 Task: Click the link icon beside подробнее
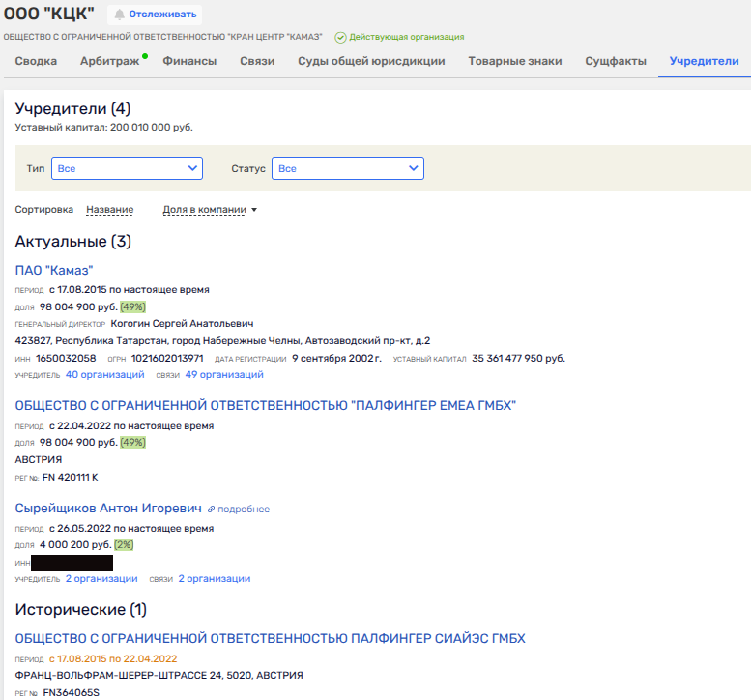211,510
